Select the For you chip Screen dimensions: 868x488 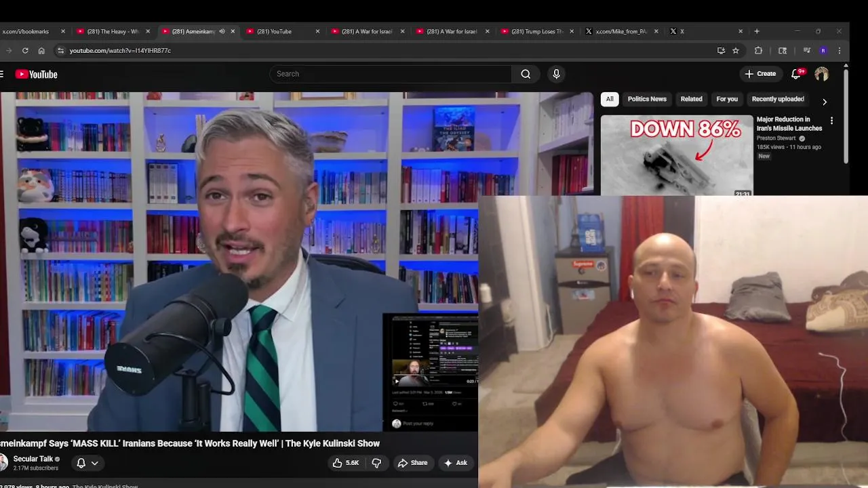(727, 99)
